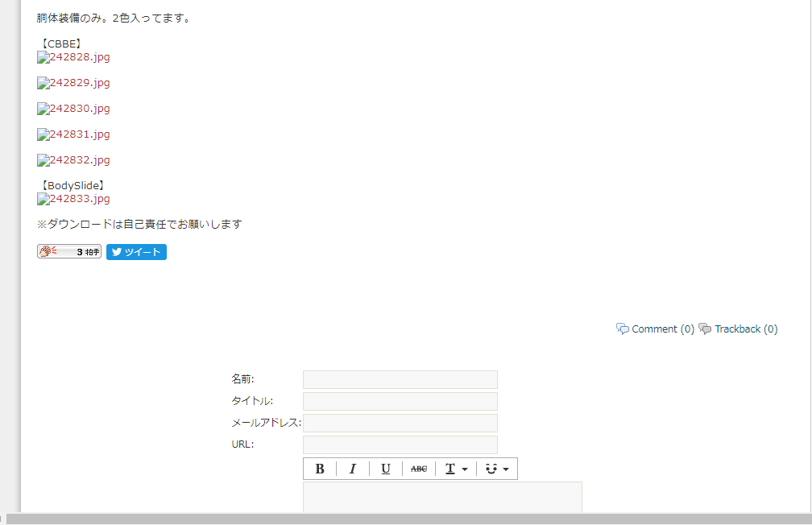Open Trackback (0) link
The height and width of the screenshot is (525, 812).
pos(746,329)
